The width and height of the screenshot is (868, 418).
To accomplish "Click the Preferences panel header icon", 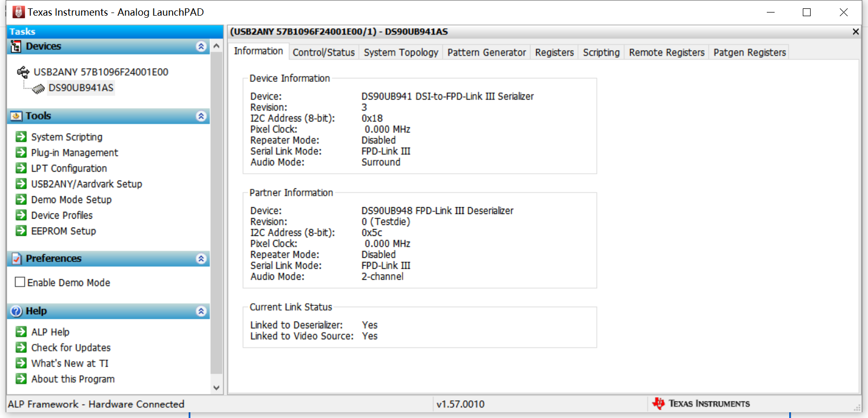I will click(16, 258).
